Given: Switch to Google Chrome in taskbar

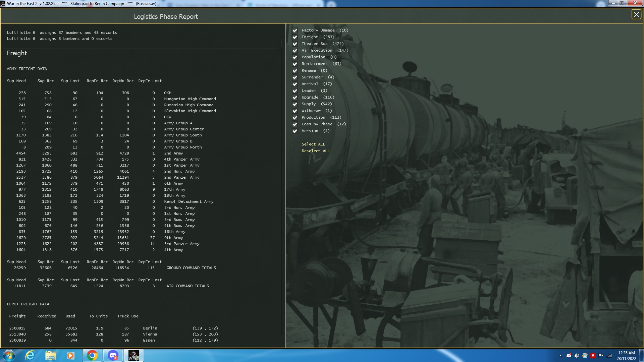Looking at the screenshot, I should 92,355.
